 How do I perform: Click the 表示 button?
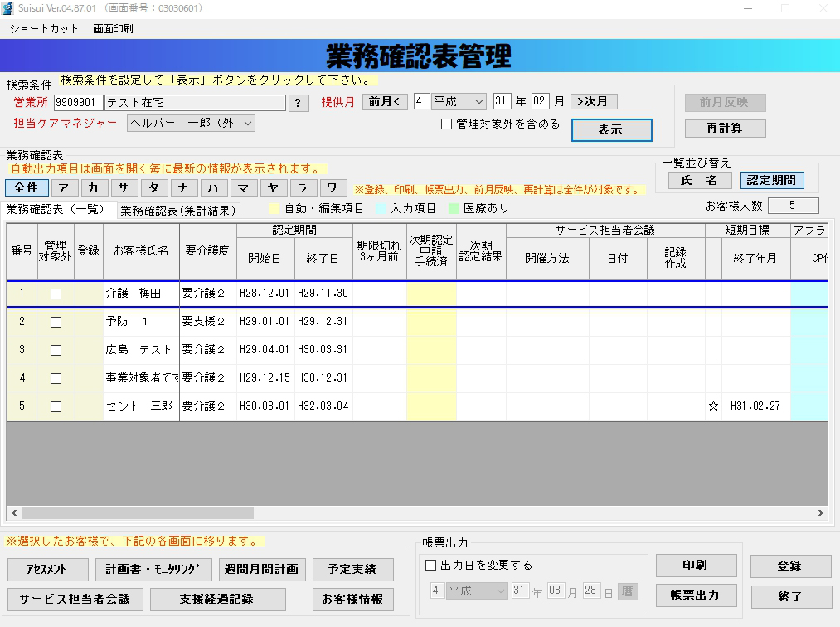pyautogui.click(x=611, y=129)
